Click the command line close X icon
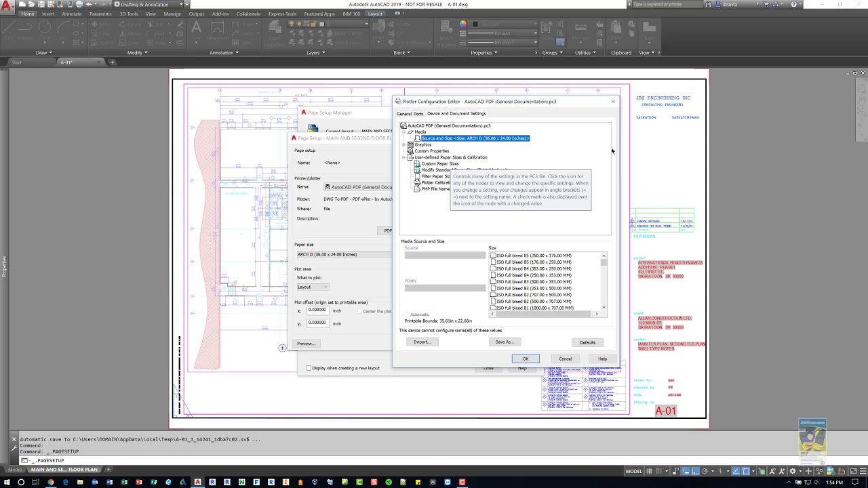The image size is (868, 488). click(14, 439)
